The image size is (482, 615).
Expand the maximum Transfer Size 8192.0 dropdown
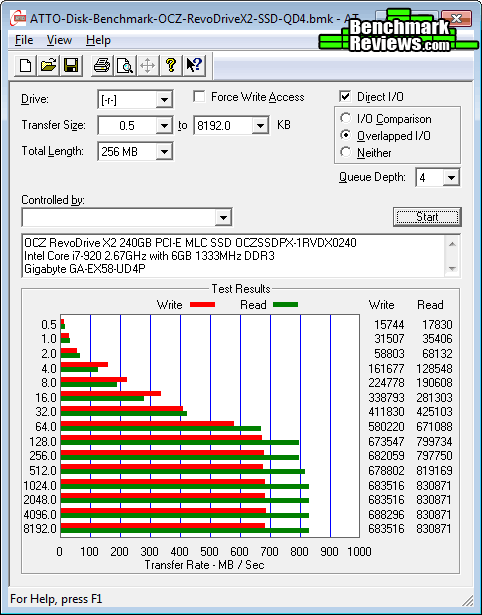pyautogui.click(x=260, y=126)
